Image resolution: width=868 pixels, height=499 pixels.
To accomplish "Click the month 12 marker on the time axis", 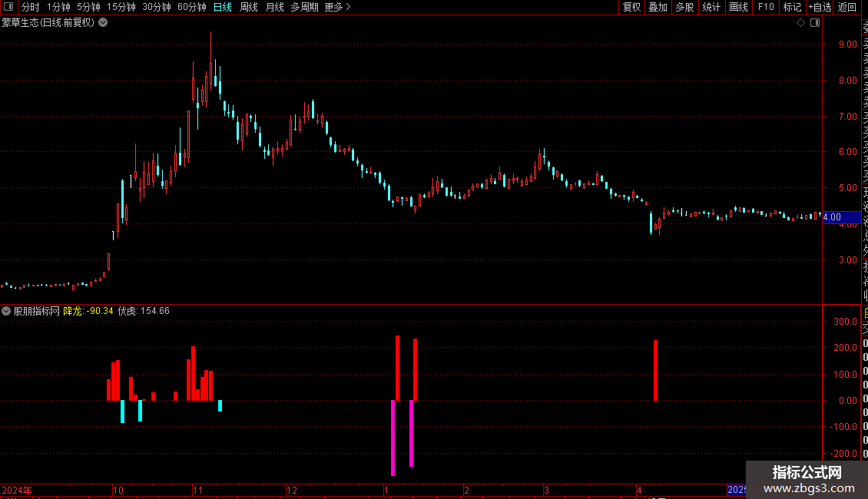I will 292,490.
